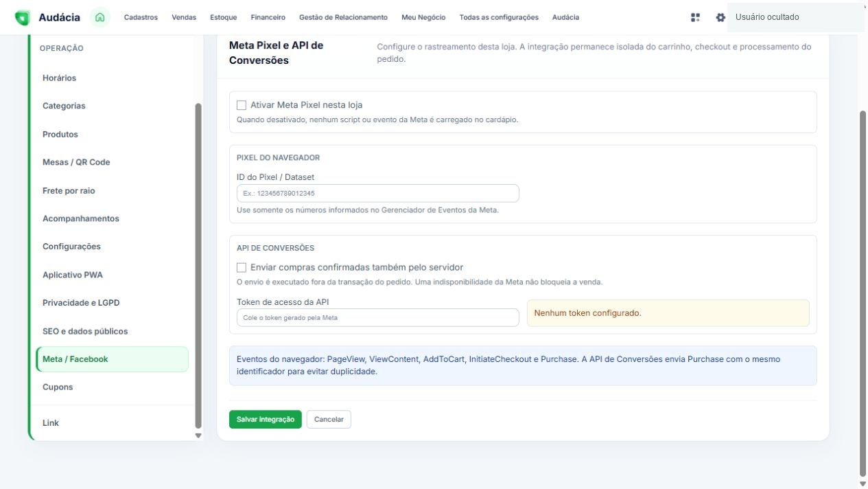The image size is (868, 489).
Task: Open the Vendas menu
Action: [x=184, y=17]
